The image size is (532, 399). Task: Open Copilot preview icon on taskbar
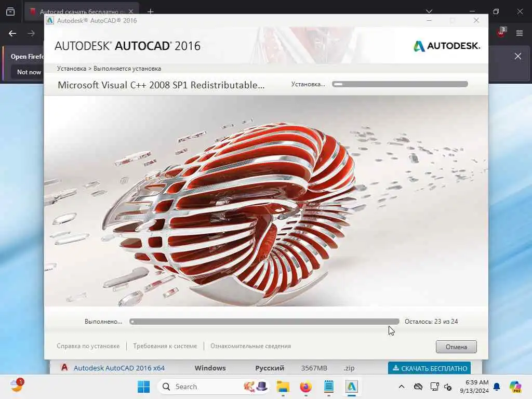515,387
